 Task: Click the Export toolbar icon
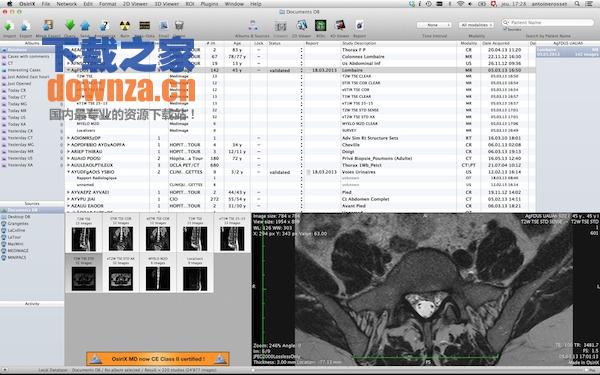[x=26, y=26]
